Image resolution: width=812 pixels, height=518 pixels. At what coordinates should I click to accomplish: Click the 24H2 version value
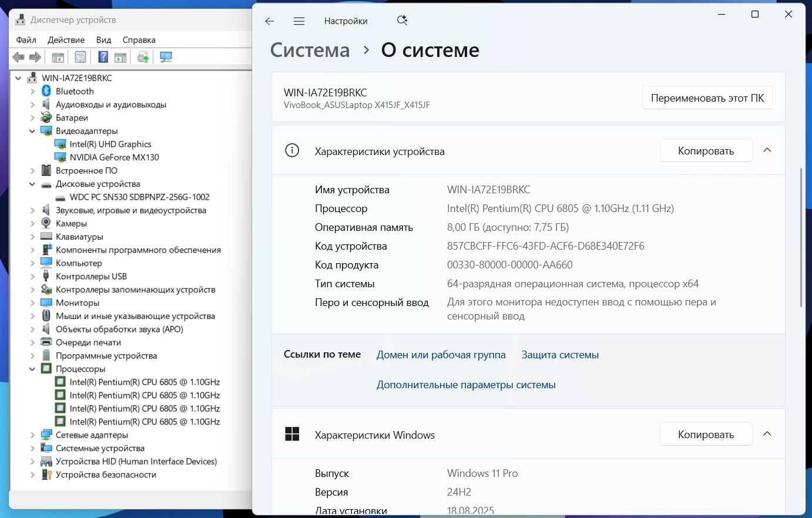(x=459, y=492)
